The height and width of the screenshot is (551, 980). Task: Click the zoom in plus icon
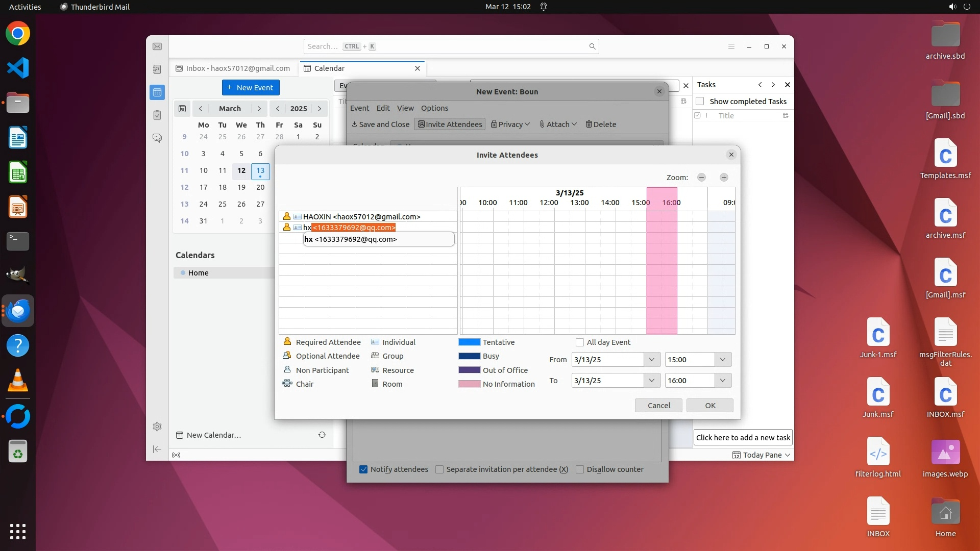724,177
